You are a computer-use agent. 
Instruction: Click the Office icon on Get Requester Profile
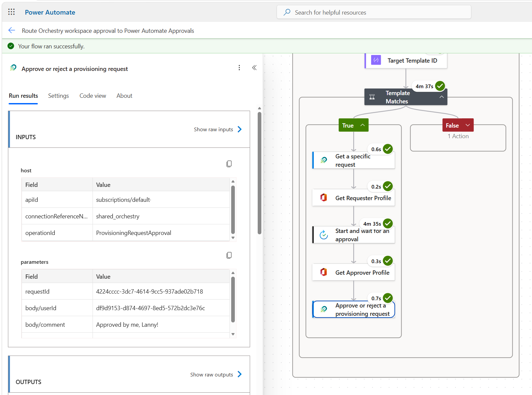point(324,198)
